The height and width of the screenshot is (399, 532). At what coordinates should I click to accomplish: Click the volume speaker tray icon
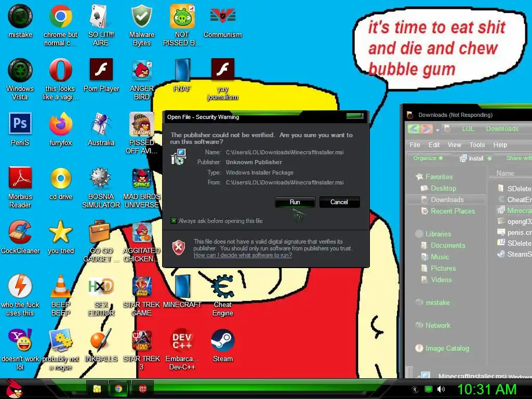441,389
